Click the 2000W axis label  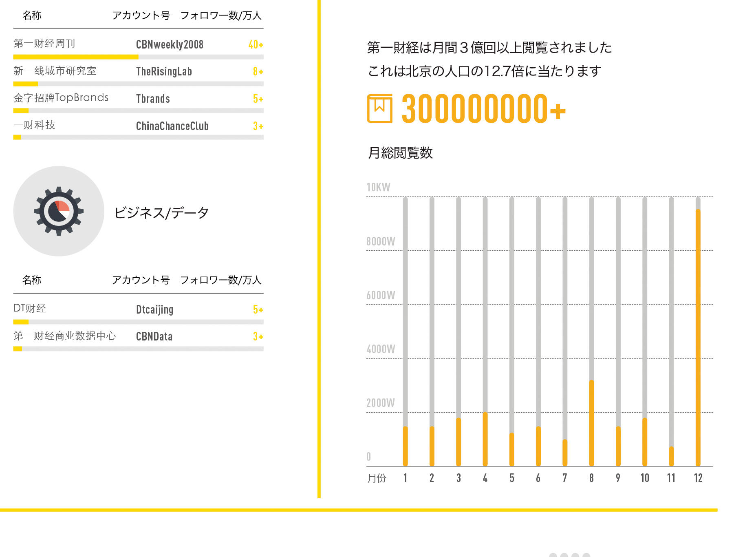tap(381, 403)
